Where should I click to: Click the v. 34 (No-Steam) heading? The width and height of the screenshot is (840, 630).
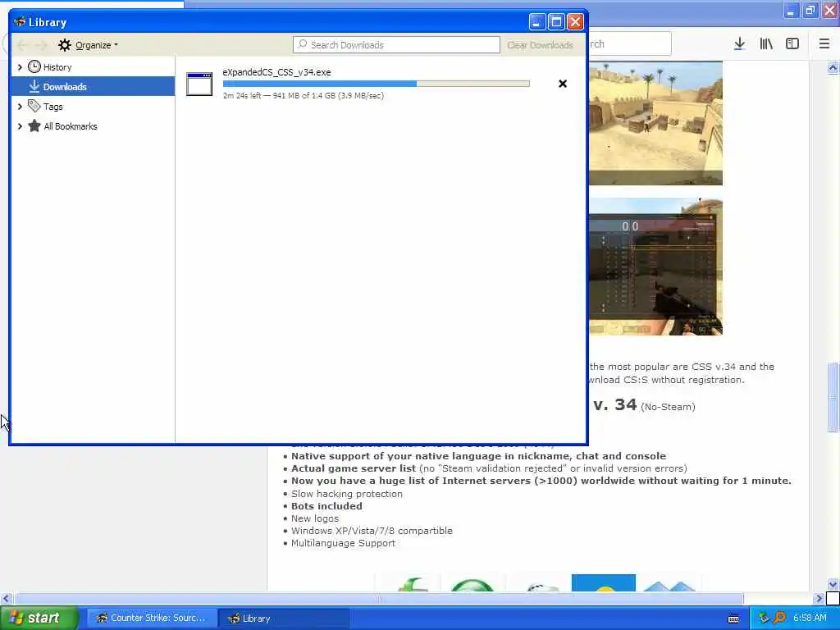coord(645,405)
